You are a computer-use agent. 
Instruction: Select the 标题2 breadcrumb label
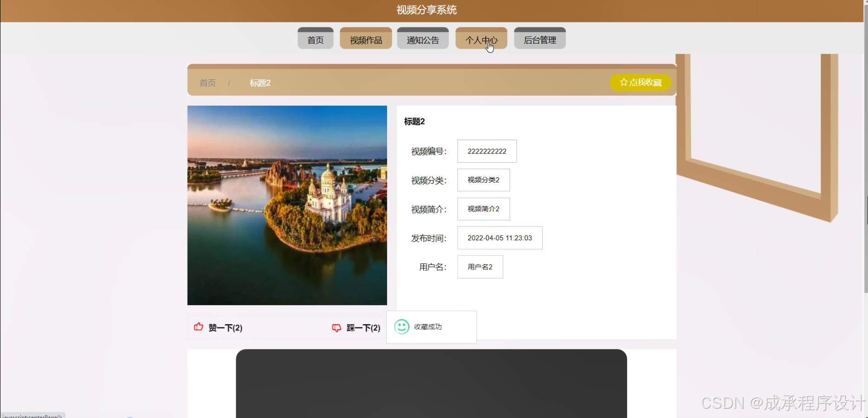[x=259, y=83]
